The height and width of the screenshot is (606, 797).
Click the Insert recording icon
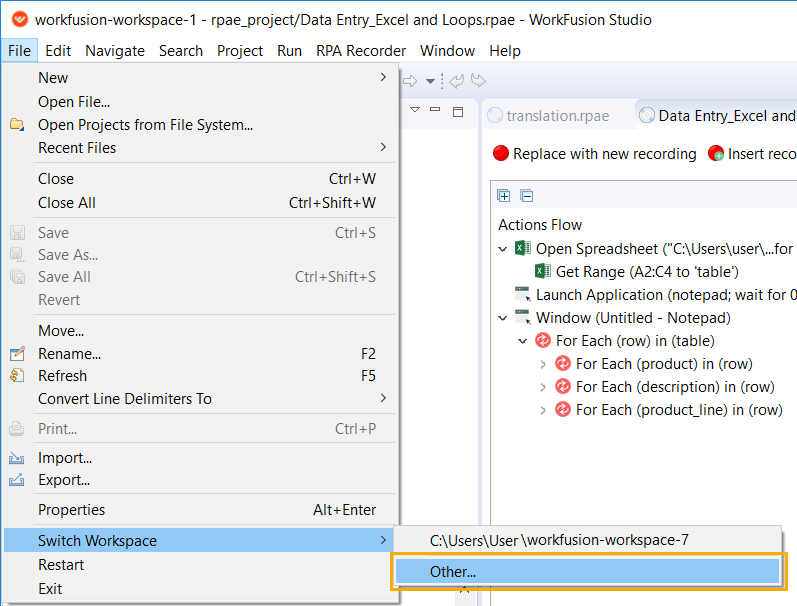click(x=716, y=153)
